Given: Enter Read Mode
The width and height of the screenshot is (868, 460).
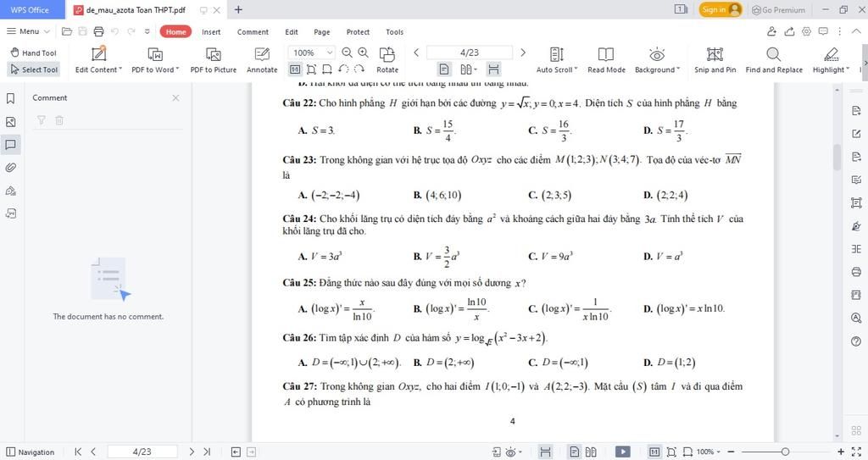Looking at the screenshot, I should click(606, 60).
